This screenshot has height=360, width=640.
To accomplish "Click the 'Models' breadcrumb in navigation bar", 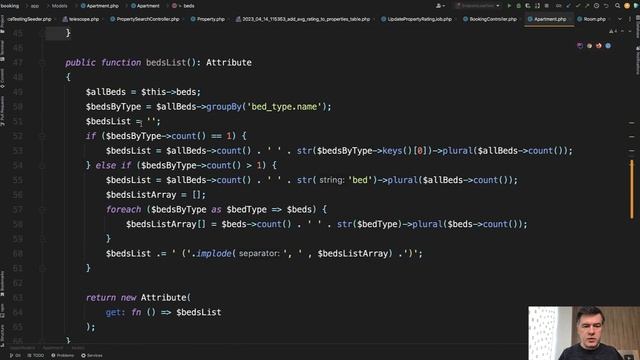I will [x=60, y=6].
